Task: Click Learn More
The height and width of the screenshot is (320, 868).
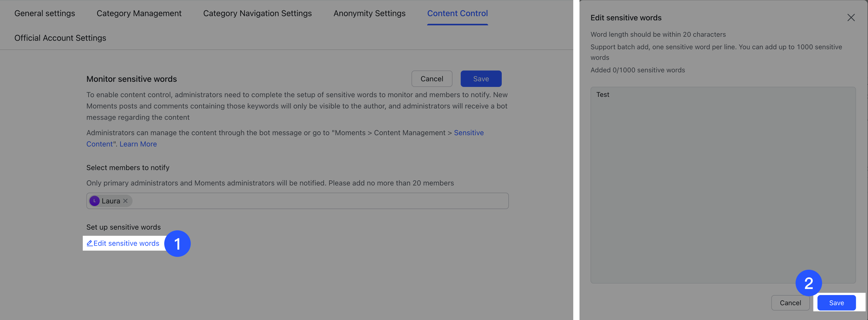Action: 138,144
